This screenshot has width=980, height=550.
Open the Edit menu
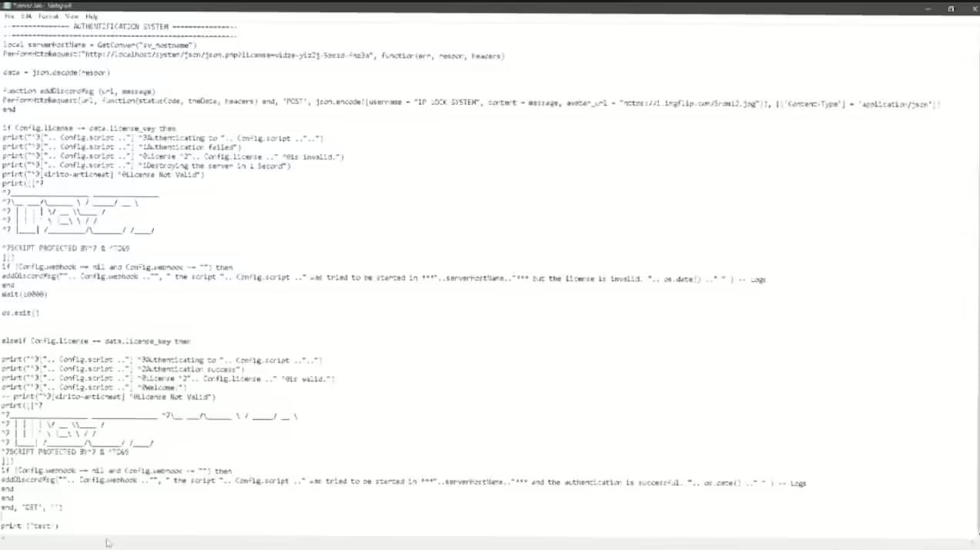pyautogui.click(x=25, y=16)
